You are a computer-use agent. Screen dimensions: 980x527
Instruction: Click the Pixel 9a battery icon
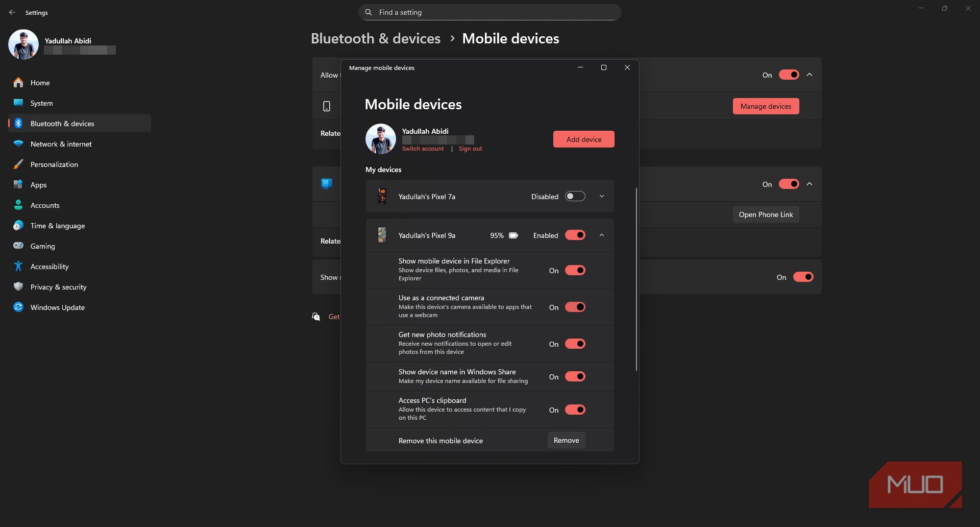coord(513,235)
